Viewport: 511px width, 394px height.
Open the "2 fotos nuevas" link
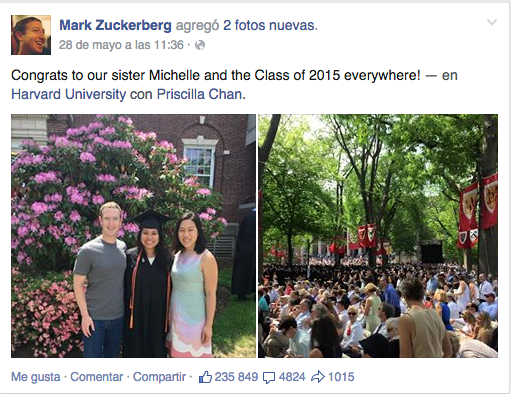coord(270,25)
